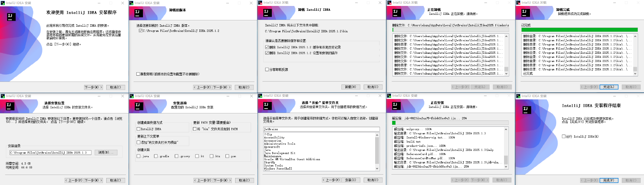Viewport: 644px width, 185px height.
Task: Click the 安装目录 path input field
Action: pos(50,152)
